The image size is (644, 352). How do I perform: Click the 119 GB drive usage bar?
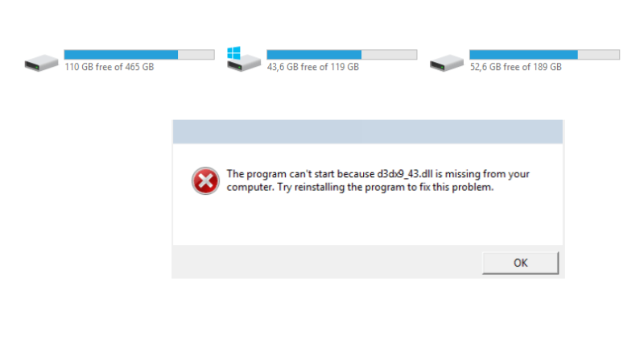coord(341,55)
